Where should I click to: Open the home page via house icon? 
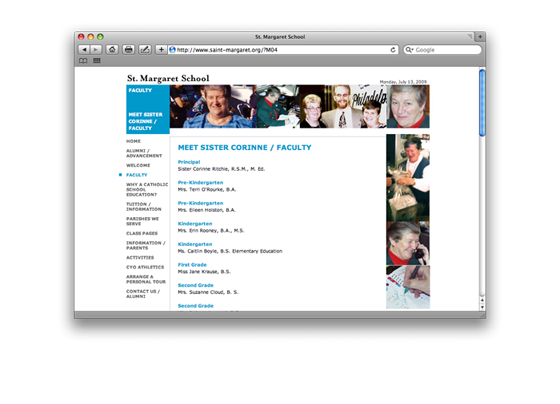(112, 50)
